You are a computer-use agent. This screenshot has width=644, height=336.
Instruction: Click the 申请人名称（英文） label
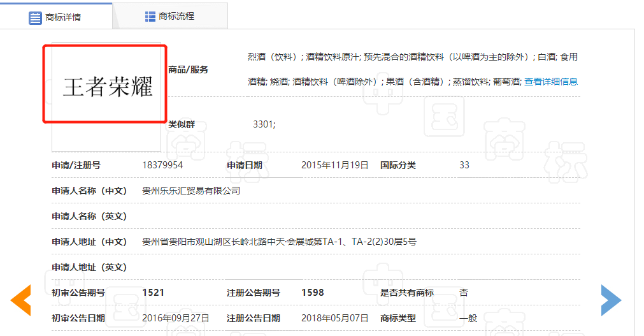pyautogui.click(x=89, y=216)
